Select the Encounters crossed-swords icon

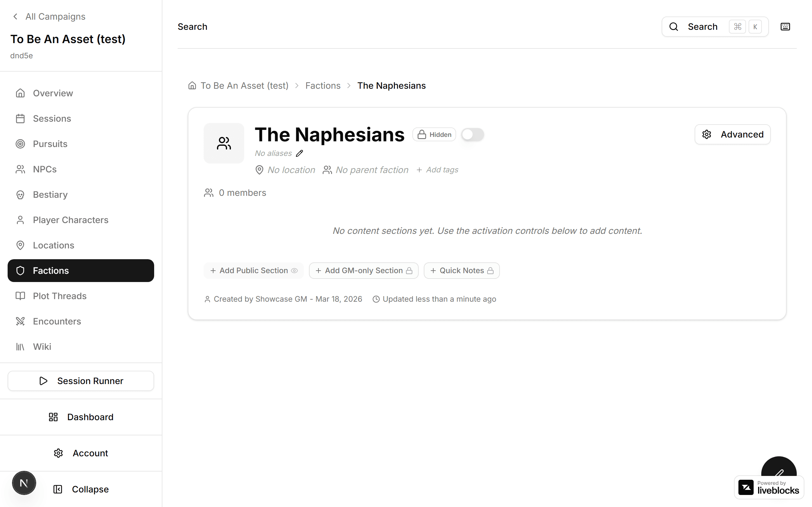[x=21, y=321]
